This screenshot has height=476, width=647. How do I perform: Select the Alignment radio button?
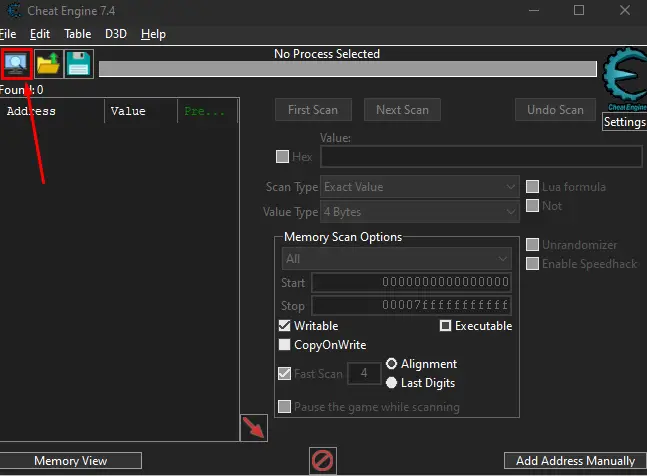(x=391, y=364)
